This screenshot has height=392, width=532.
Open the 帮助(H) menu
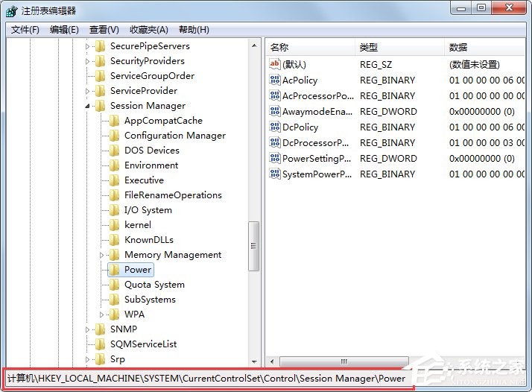(x=194, y=30)
